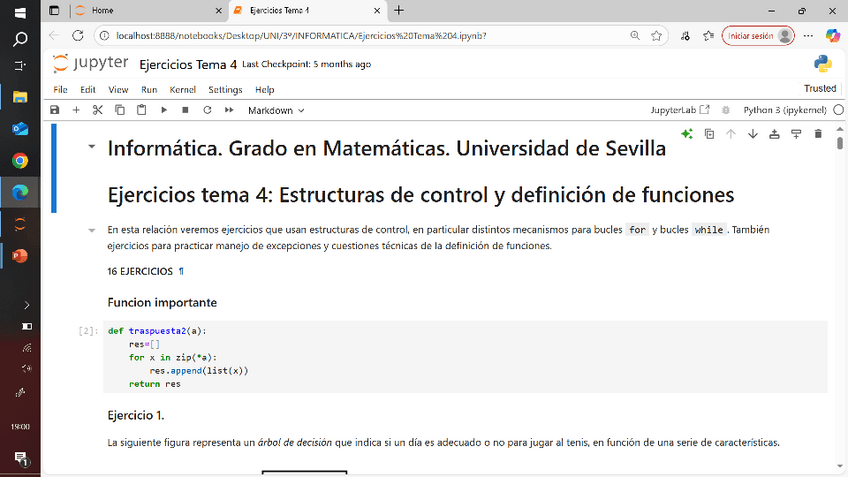Move the cell down with the arrow icon
848x477 pixels.
(x=752, y=134)
